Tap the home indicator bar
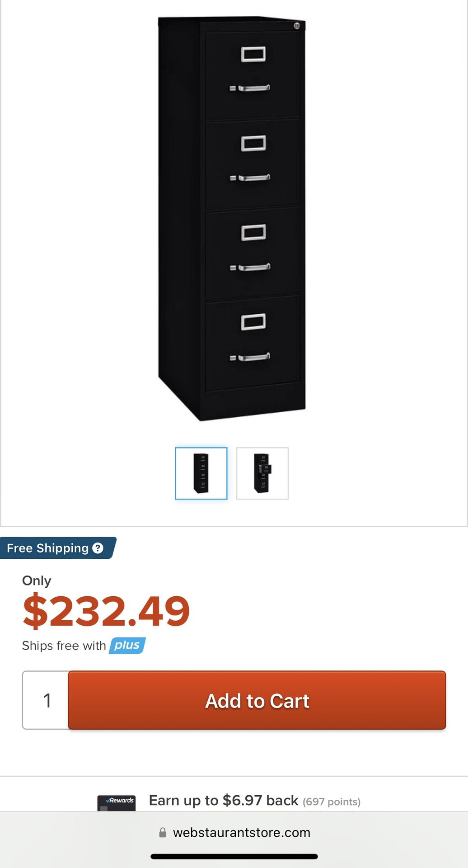The image size is (468, 868). point(234,856)
